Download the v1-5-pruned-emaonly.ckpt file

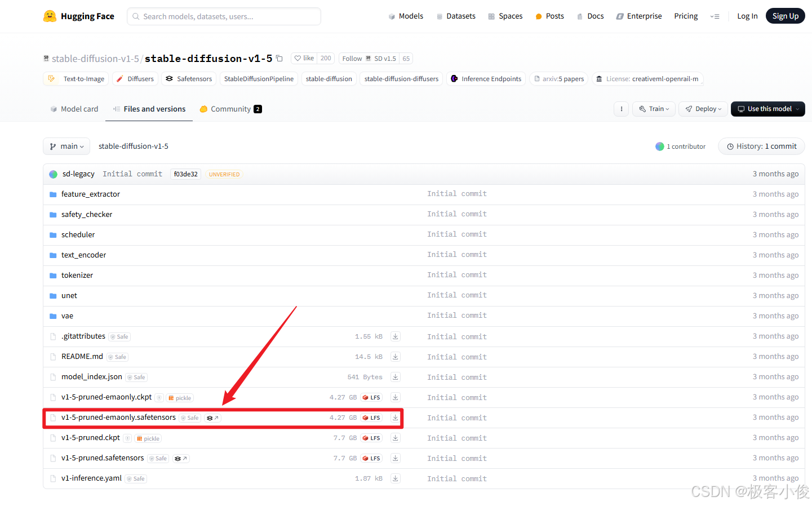(396, 397)
